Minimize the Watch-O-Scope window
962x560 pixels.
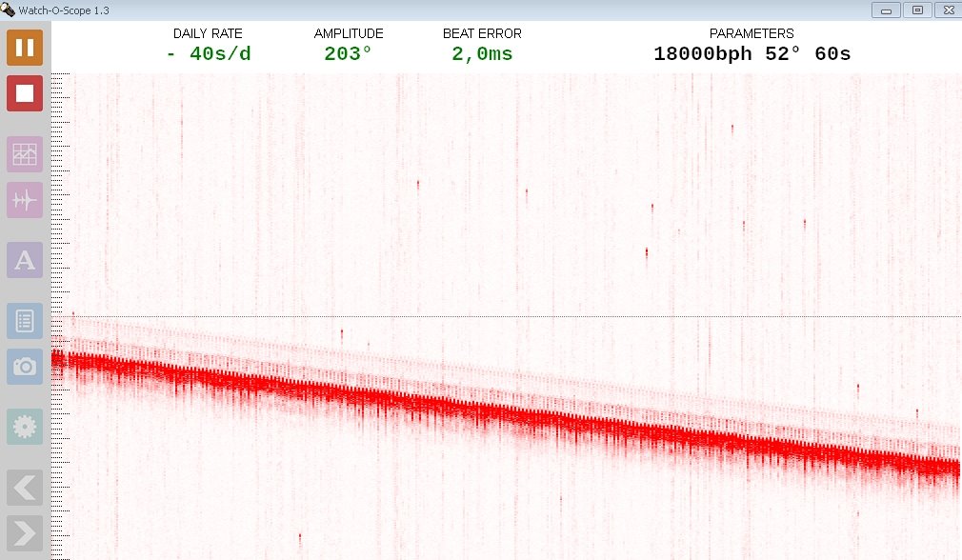[x=886, y=10]
